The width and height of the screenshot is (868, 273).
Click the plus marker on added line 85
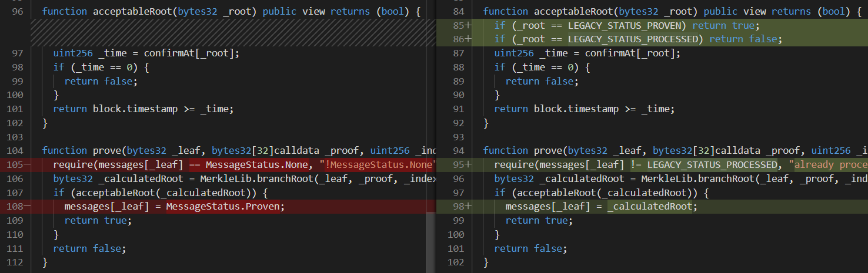point(469,25)
